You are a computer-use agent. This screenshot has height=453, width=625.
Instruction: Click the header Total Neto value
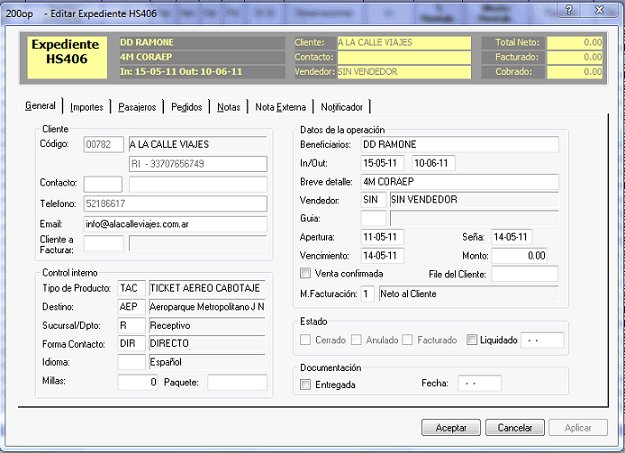point(574,43)
